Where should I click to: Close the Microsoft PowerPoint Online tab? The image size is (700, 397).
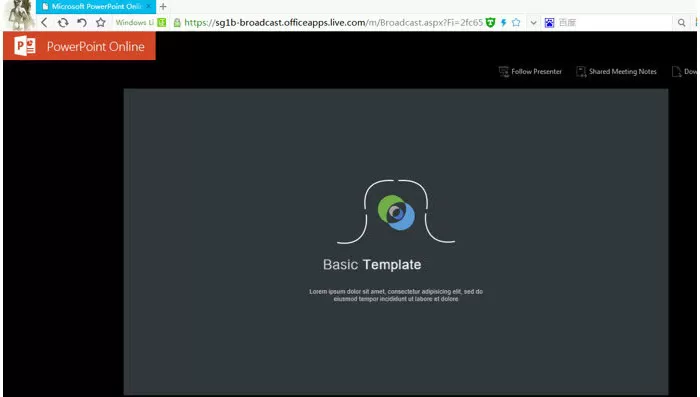(x=148, y=6)
